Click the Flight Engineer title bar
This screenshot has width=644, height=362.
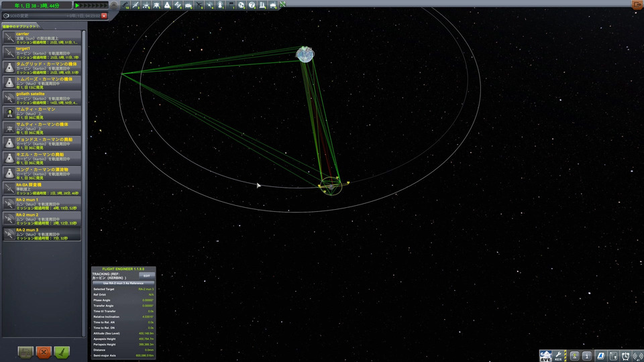coord(123,269)
